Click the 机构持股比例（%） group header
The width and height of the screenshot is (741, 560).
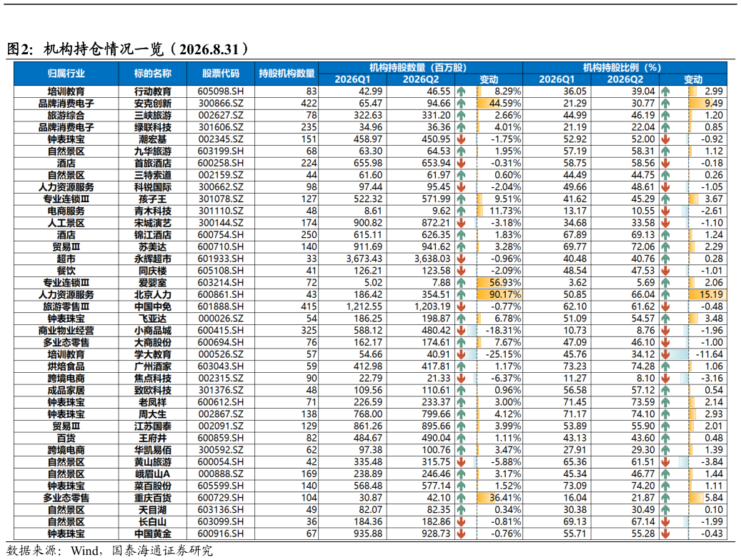coord(625,68)
